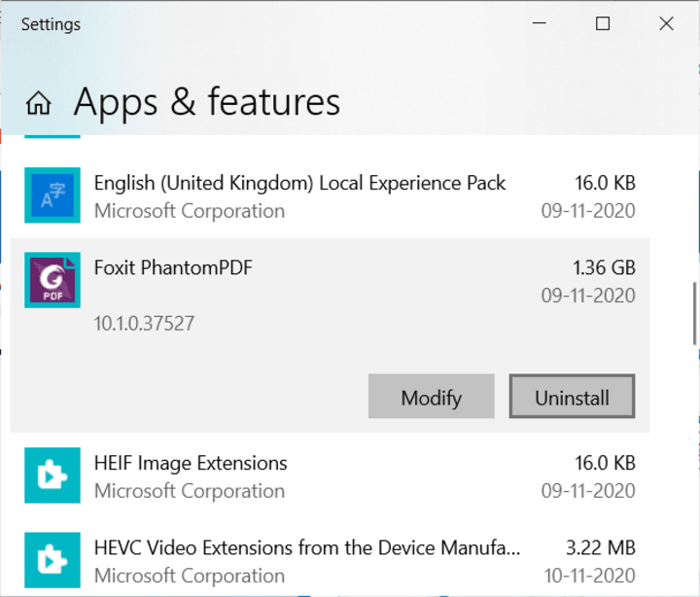Click the 3.22 MB size value
This screenshot has height=597, width=700.
tap(601, 547)
